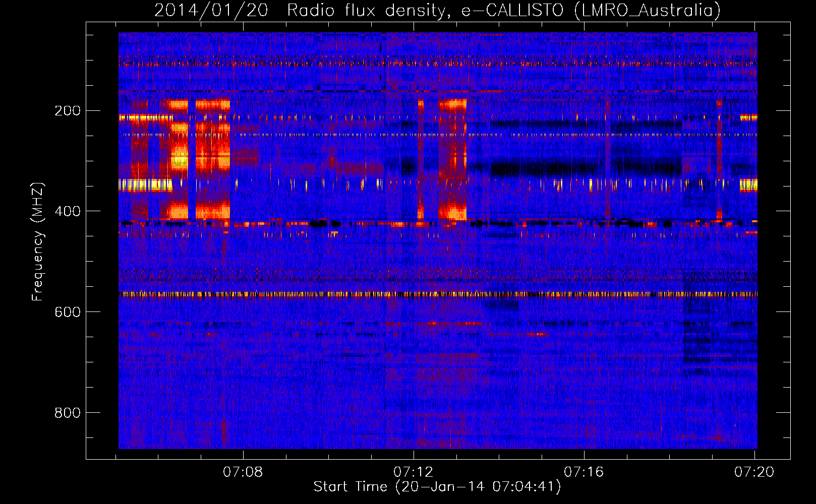Click the plot title 2014/01/20 Radio flux density
This screenshot has height=504, width=816.
pos(437,10)
